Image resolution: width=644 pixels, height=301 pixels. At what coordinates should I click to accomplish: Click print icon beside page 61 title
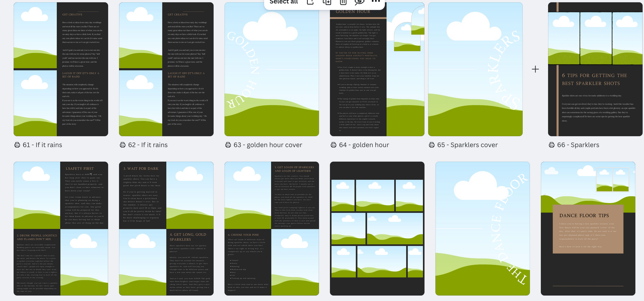coord(17,145)
